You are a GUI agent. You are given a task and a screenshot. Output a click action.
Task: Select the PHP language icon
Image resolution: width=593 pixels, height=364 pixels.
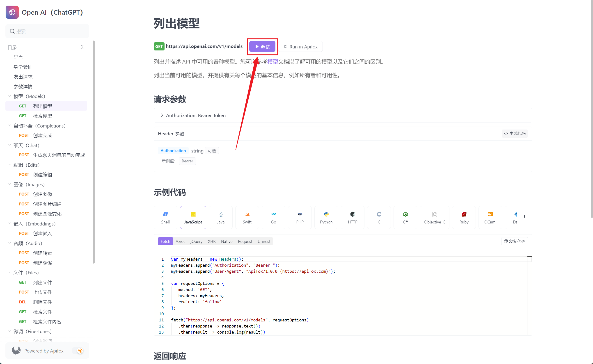click(300, 214)
